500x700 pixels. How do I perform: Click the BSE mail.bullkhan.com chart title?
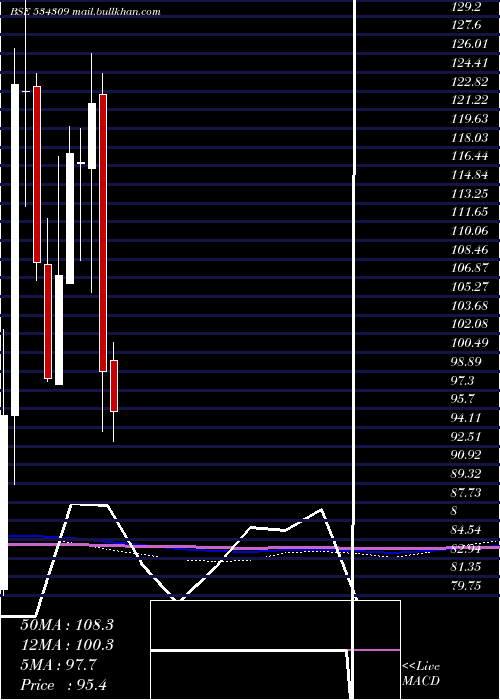[x=85, y=12]
